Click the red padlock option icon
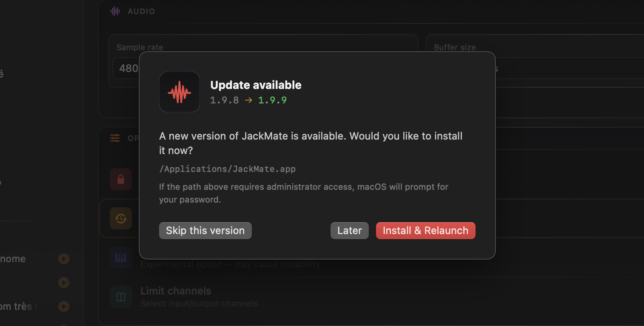 (x=121, y=179)
